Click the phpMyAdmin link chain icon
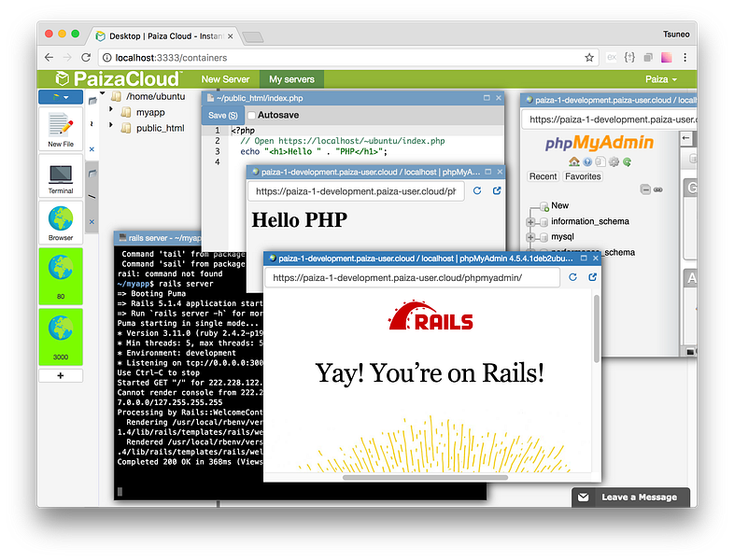This screenshot has width=734, height=560. coord(658,189)
